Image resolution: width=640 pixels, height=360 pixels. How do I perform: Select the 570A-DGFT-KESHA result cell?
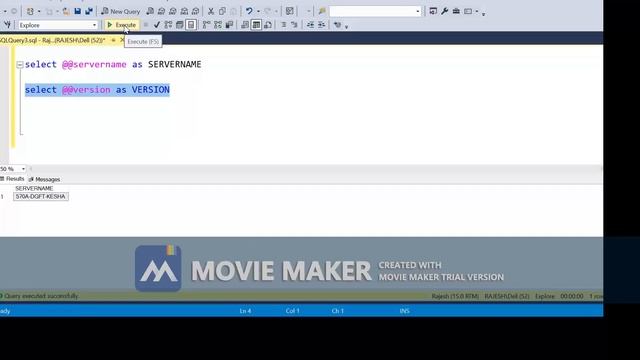pos(41,197)
